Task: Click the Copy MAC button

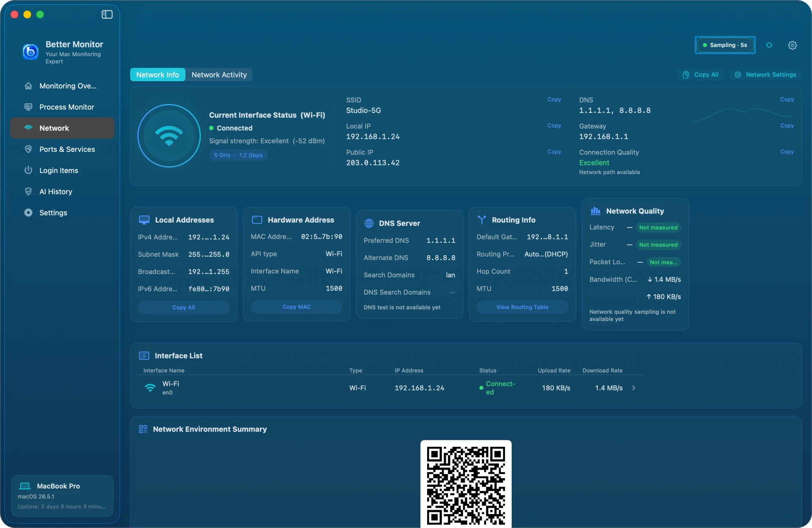Action: (296, 307)
